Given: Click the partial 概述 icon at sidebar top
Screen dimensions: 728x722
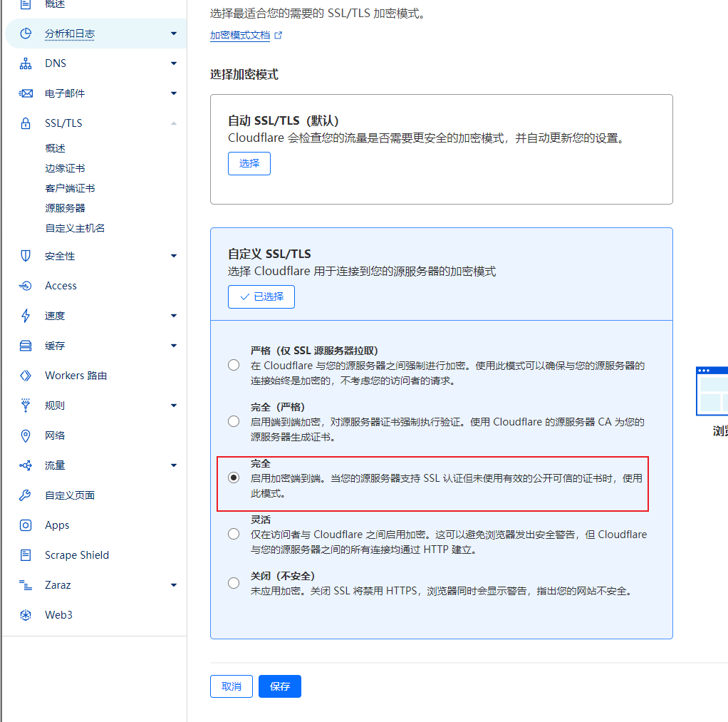Looking at the screenshot, I should 26,4.
